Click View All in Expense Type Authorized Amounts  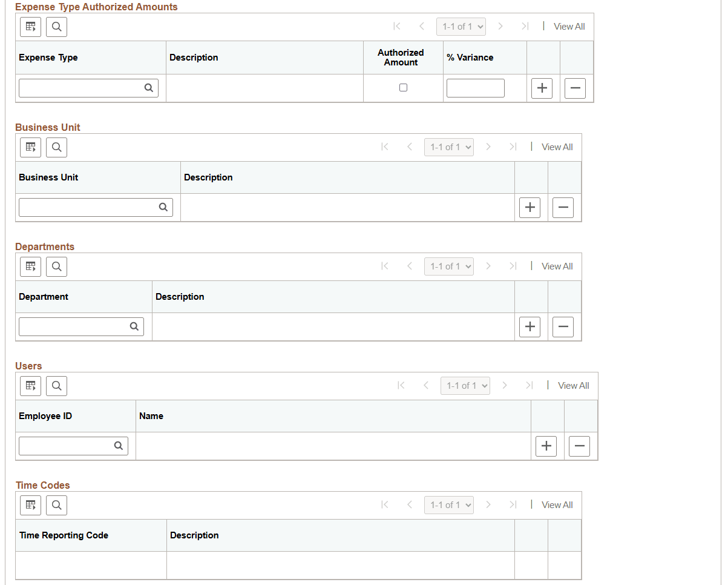569,27
